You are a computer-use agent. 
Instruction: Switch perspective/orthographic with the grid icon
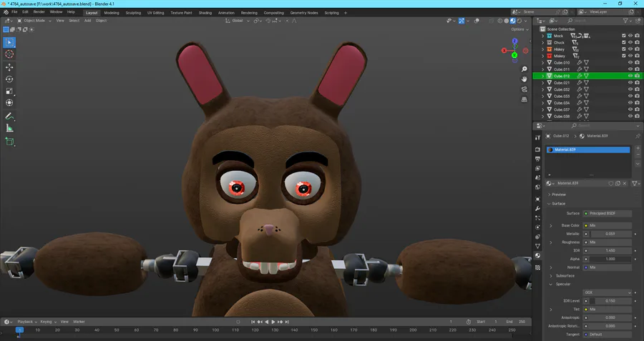click(524, 99)
